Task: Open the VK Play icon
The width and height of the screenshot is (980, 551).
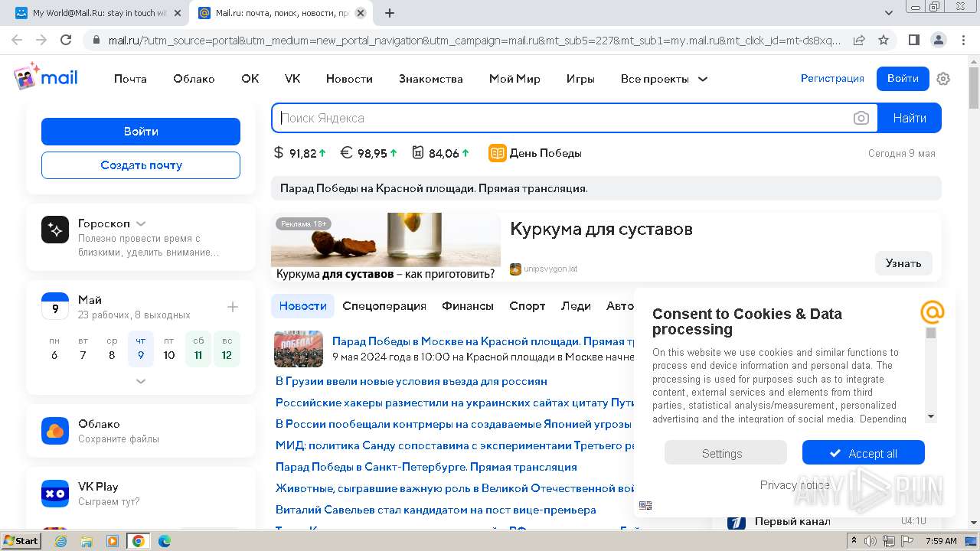Action: (55, 494)
